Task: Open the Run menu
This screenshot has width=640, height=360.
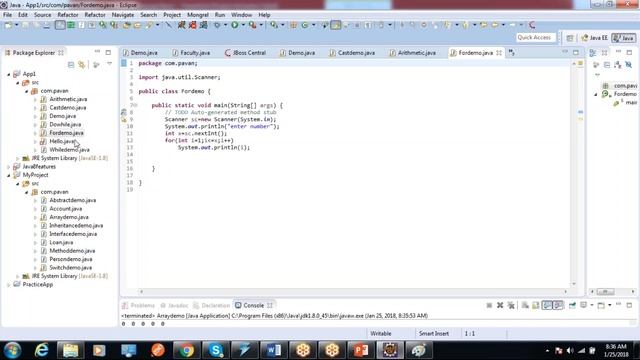Action: coord(220,15)
